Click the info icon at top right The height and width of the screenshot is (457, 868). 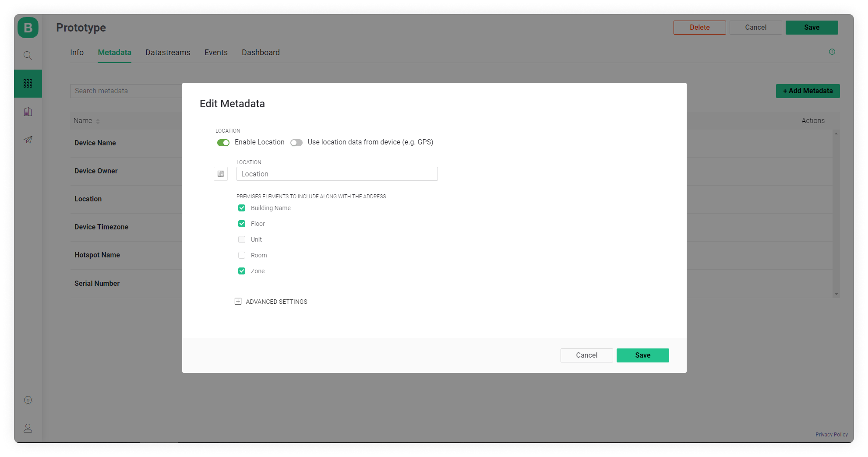pyautogui.click(x=832, y=52)
